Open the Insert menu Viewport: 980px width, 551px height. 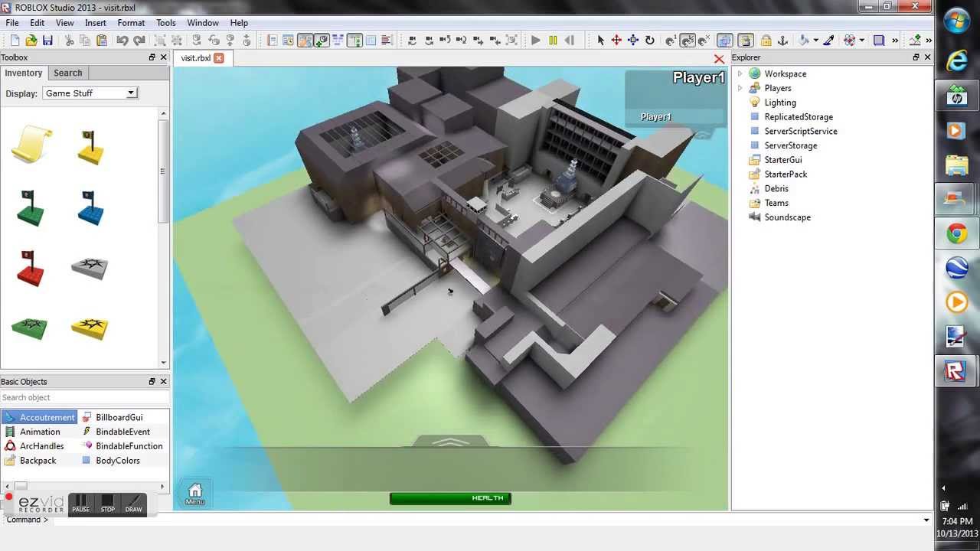(96, 23)
